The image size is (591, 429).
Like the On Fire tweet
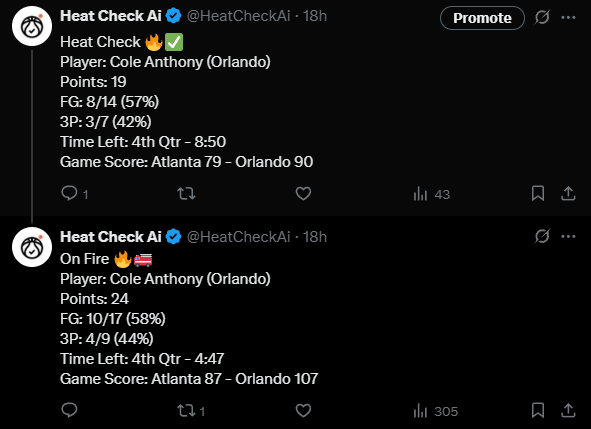[303, 411]
